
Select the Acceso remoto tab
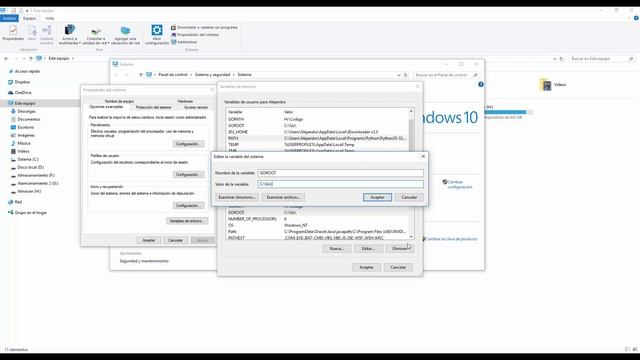(196, 107)
